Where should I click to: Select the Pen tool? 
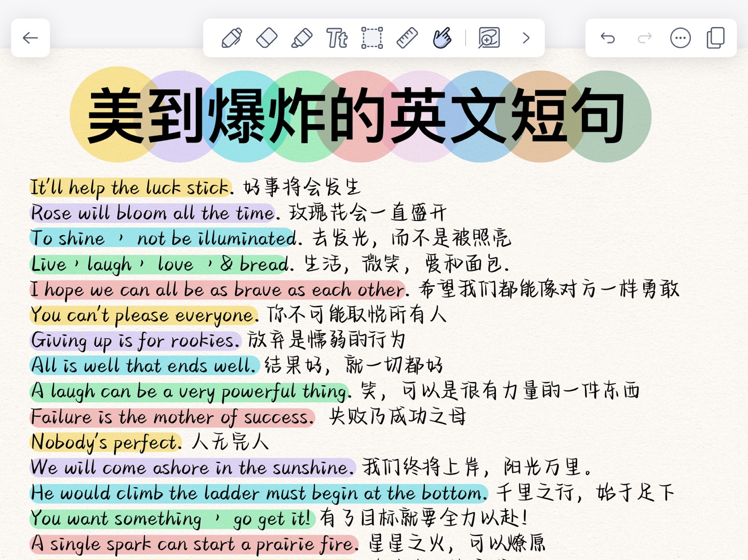232,38
